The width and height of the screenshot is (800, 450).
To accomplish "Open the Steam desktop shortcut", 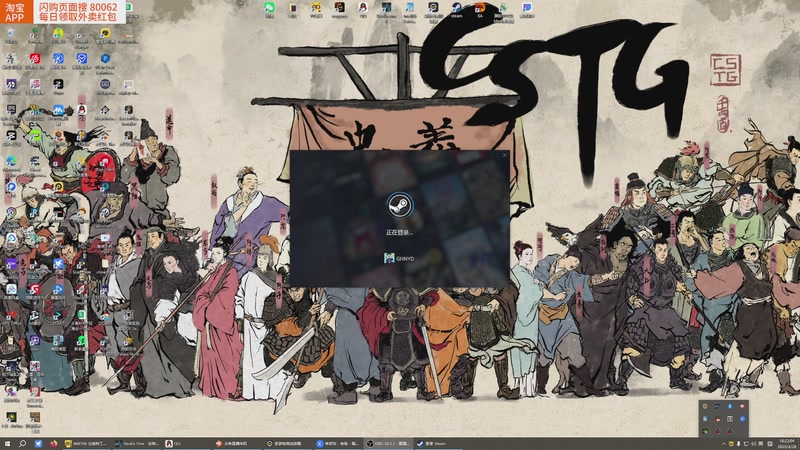I will 457,9.
